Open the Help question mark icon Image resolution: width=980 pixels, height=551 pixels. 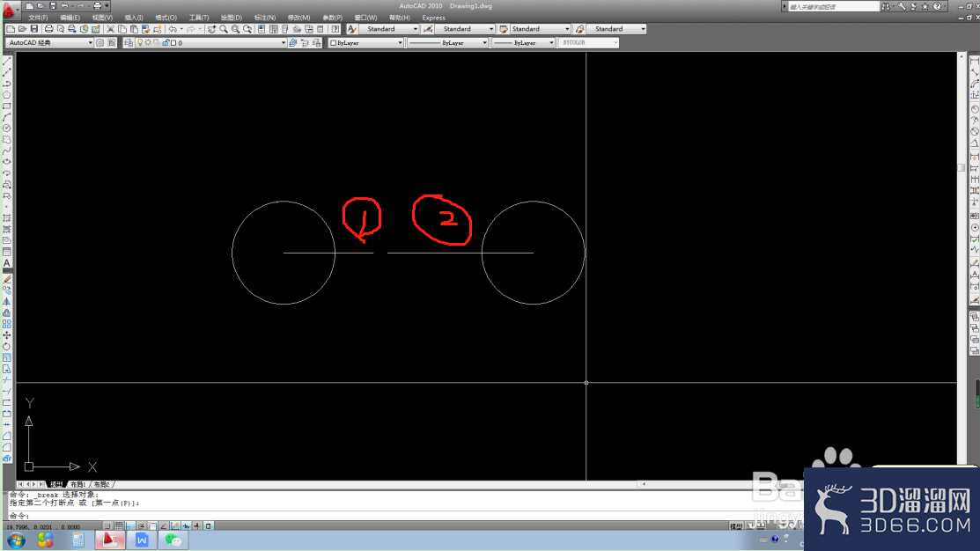click(x=335, y=29)
